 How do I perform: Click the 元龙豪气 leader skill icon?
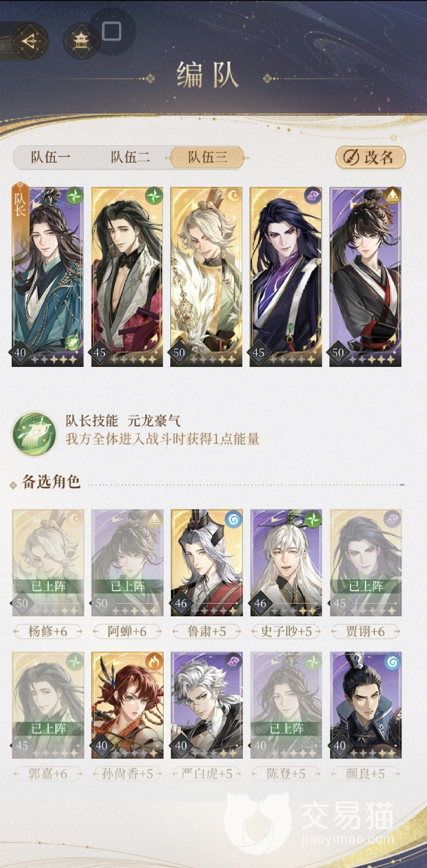pos(34,432)
